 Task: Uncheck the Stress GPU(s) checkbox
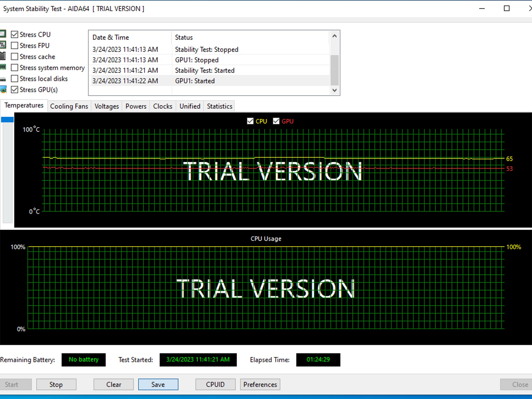(x=15, y=90)
